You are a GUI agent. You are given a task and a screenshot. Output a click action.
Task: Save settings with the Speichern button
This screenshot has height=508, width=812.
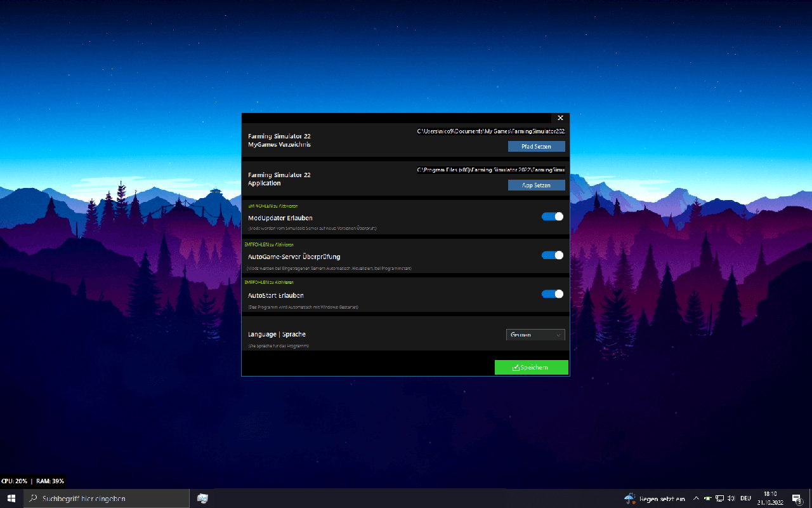(x=532, y=368)
